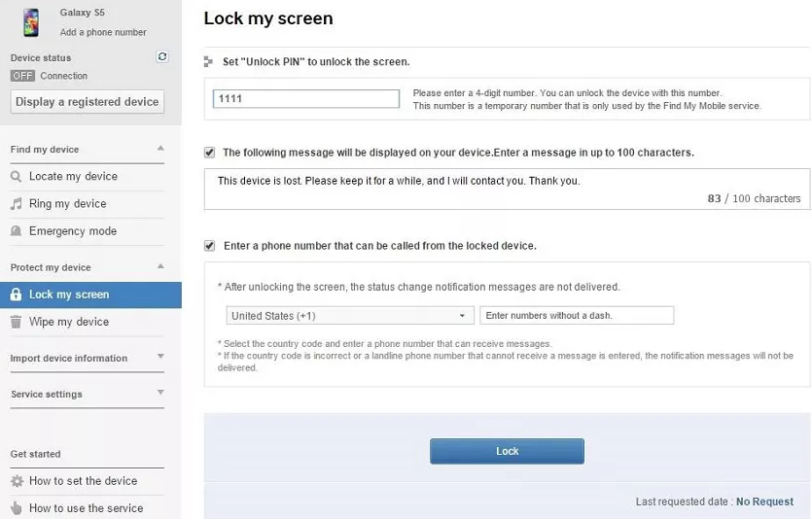This screenshot has width=812, height=519.
Task: Expand the Import device information section
Action: 160,358
